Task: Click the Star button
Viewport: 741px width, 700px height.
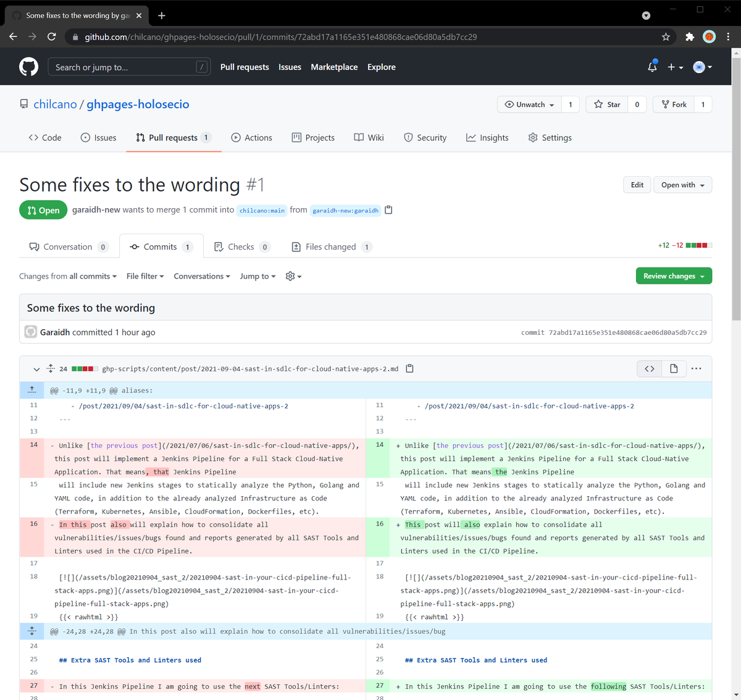Action: 607,104
